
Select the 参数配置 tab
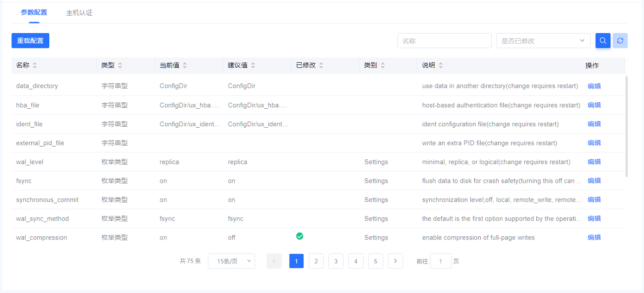(x=34, y=12)
